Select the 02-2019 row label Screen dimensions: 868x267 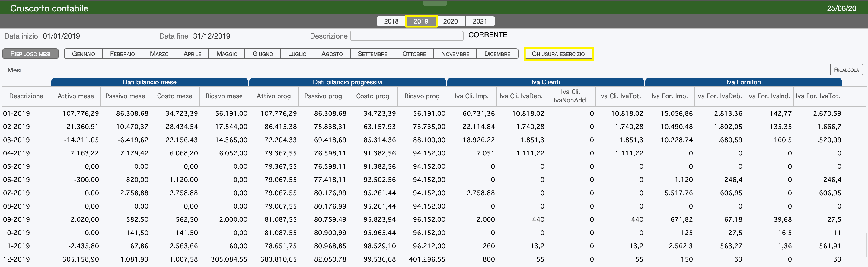17,127
